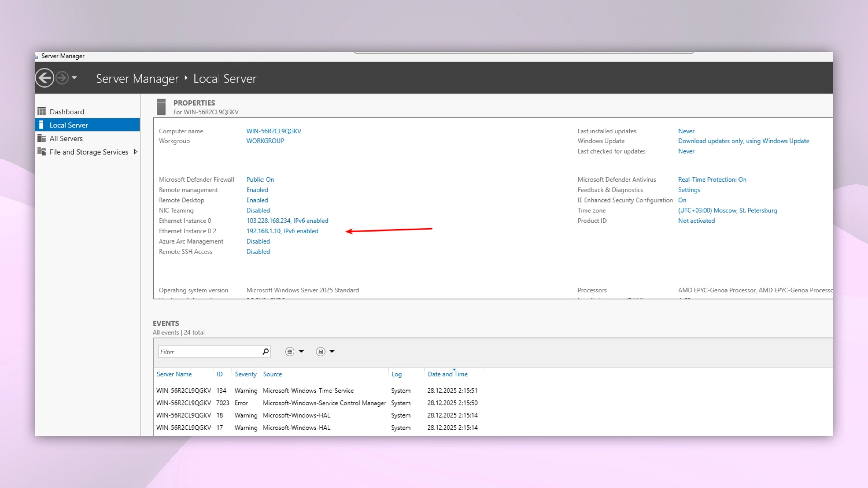Select Local Server in the breadcrumb
The width and height of the screenshot is (868, 488).
tap(225, 78)
